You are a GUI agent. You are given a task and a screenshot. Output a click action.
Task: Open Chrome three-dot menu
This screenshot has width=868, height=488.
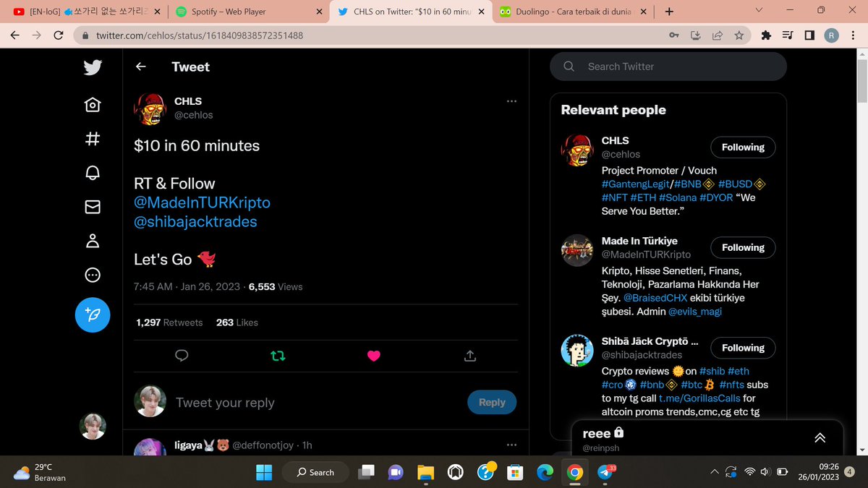coord(854,35)
